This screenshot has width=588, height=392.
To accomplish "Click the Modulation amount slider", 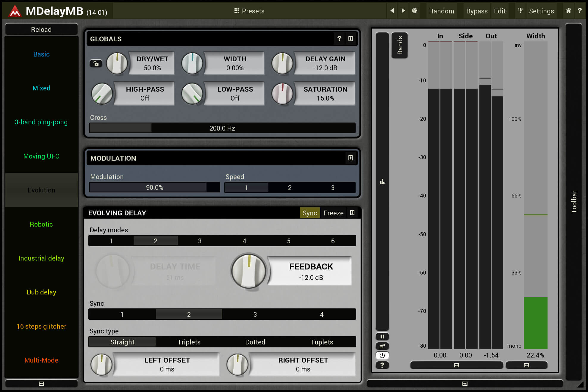I will tap(154, 187).
